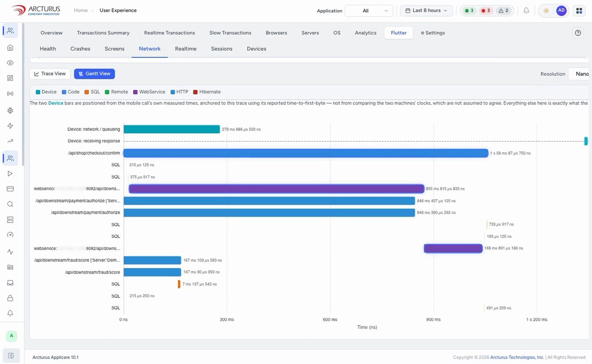Image resolution: width=592 pixels, height=364 pixels.
Task: Toggle the Code legend entry
Action: point(71,92)
